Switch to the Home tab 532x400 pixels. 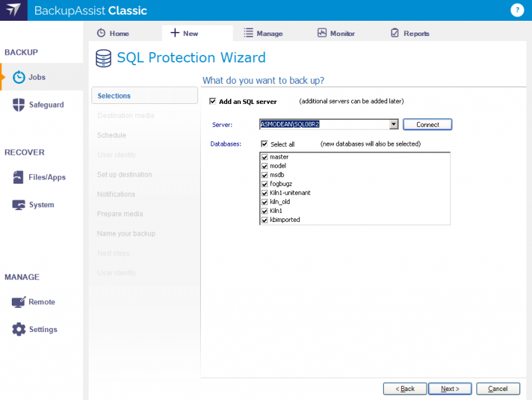[113, 33]
